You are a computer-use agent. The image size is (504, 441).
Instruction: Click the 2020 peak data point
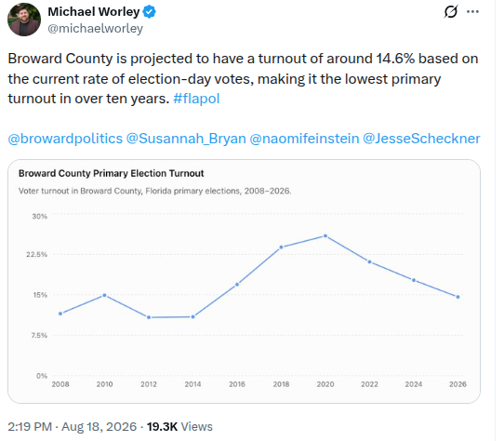click(325, 235)
